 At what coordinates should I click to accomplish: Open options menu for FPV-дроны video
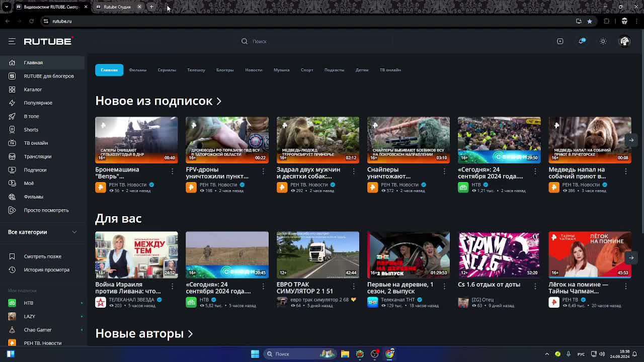click(x=263, y=171)
